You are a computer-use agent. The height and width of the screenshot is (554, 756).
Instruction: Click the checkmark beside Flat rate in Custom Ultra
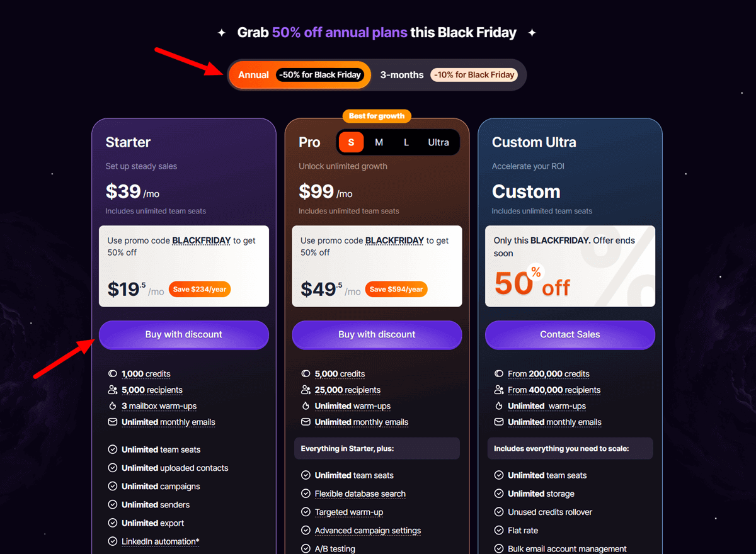[498, 530]
